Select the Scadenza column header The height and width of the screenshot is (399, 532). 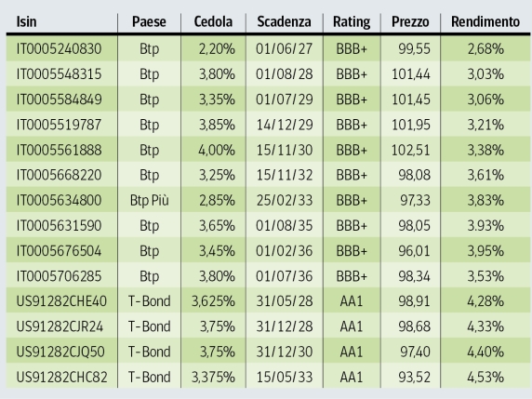point(284,22)
